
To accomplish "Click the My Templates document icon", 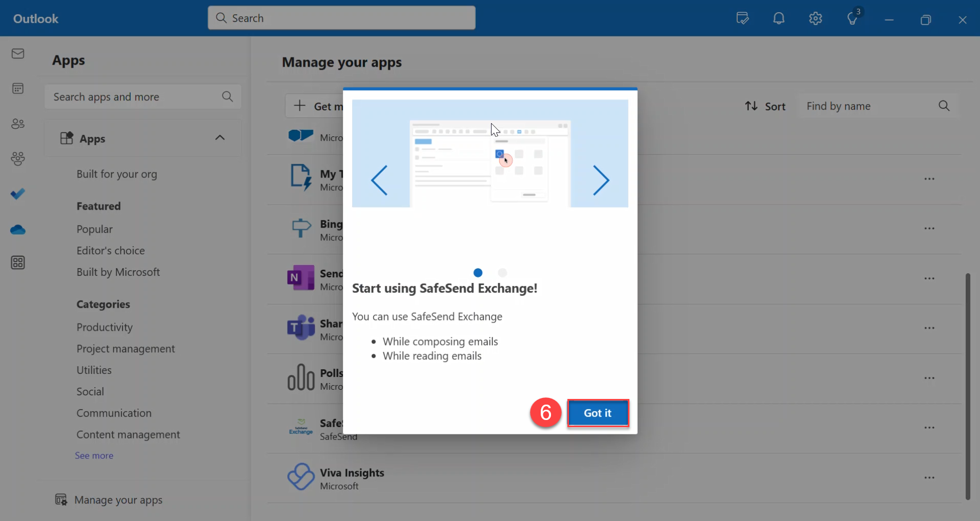I will 301,178.
